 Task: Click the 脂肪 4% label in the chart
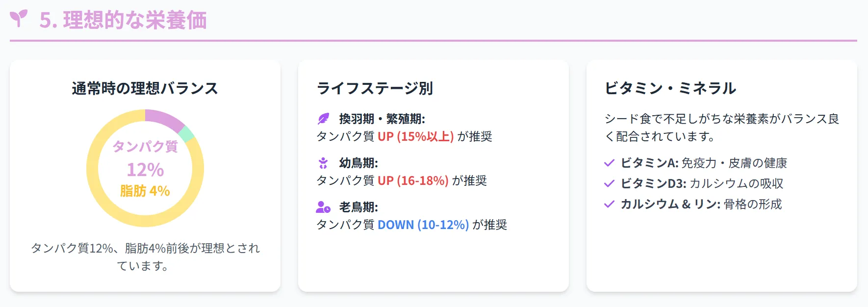[x=145, y=191]
